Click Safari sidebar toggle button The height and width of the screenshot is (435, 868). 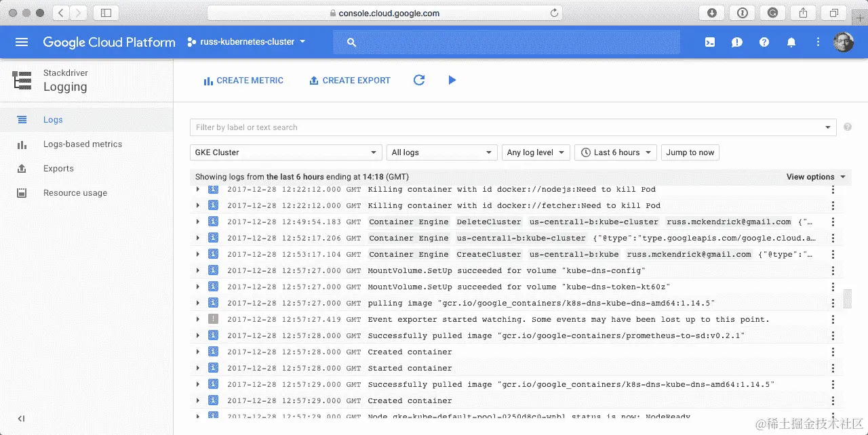click(106, 12)
